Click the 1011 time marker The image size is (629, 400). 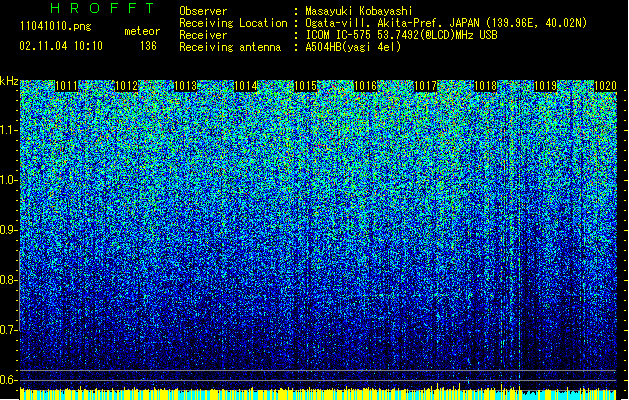coord(66,86)
